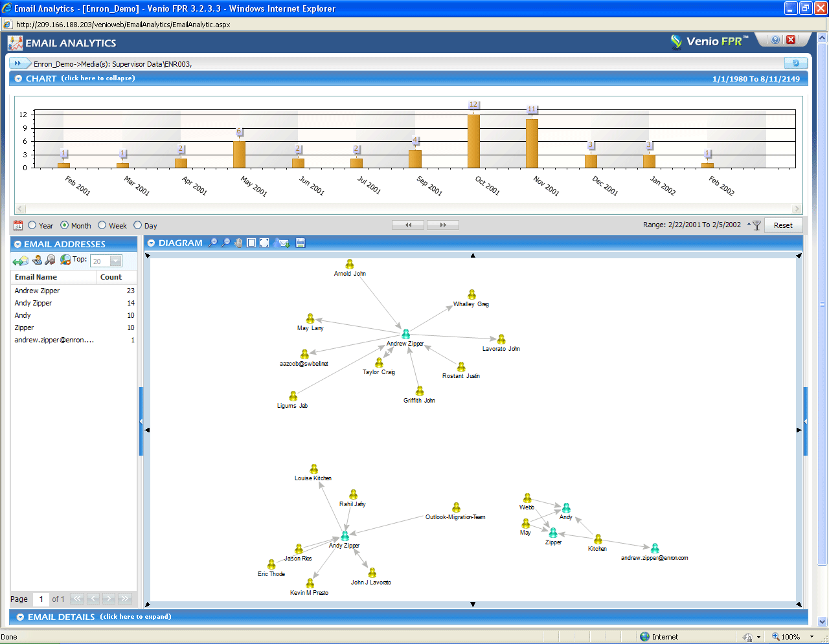Viewport: 829px width, 644px height.
Task: Click the page number input field
Action: pos(41,599)
